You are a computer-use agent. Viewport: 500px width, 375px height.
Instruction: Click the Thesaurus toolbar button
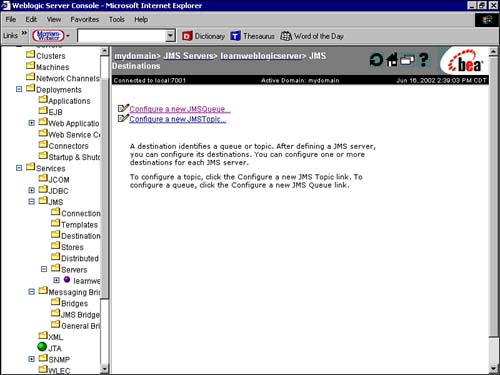[253, 36]
